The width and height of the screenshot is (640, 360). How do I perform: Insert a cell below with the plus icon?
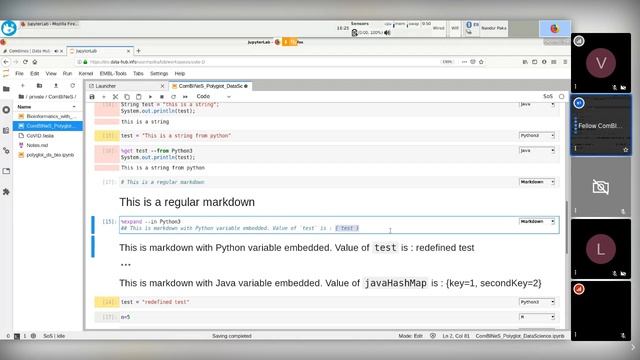(x=104, y=97)
